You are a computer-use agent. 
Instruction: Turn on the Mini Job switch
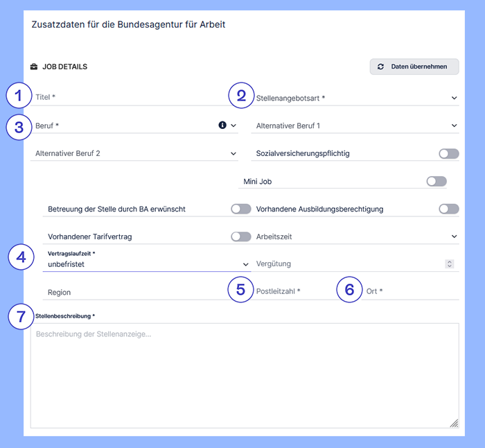(x=436, y=181)
